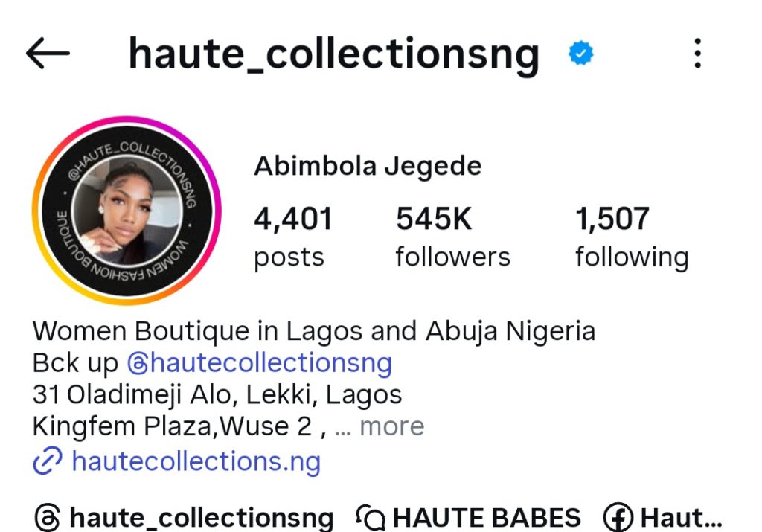Viewport: 762px width, 532px height.
Task: Tap the Women Boutique bio description text
Action: pos(314,332)
